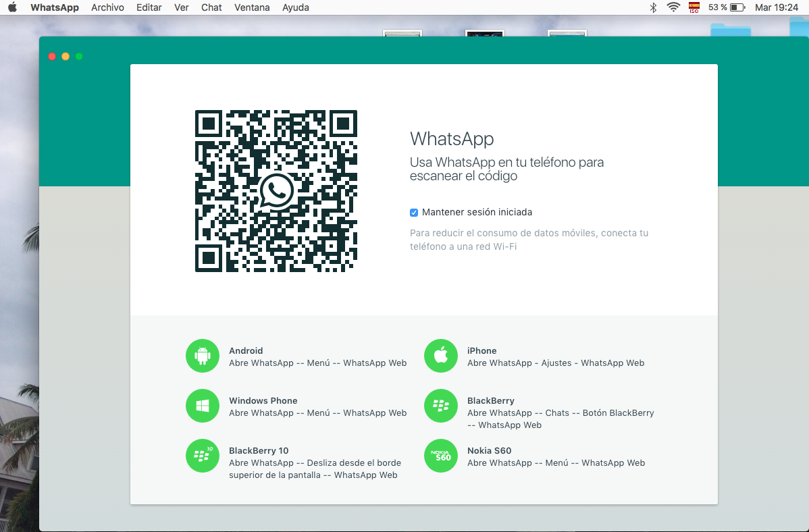Click the battery 53 % indicator
The height and width of the screenshot is (532, 809).
(727, 7)
